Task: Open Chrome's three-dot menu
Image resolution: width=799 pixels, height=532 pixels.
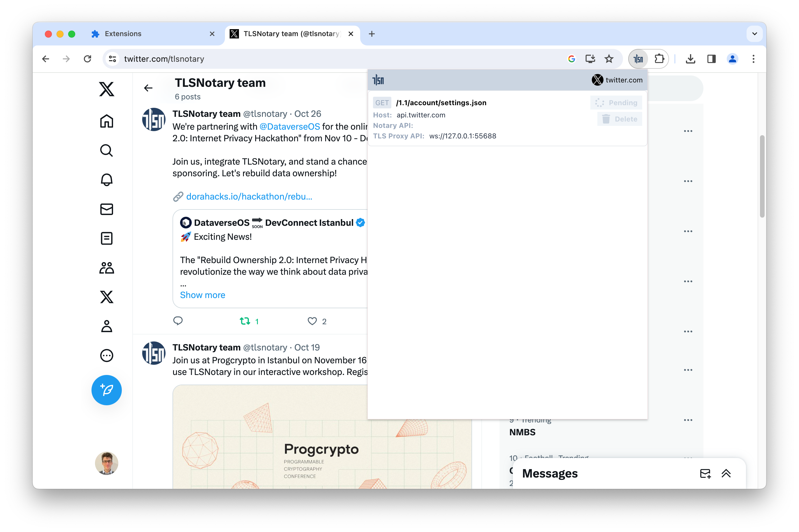Action: coord(754,59)
